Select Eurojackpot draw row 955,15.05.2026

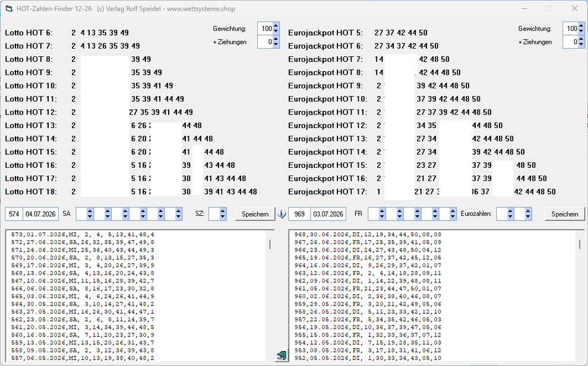(368, 335)
